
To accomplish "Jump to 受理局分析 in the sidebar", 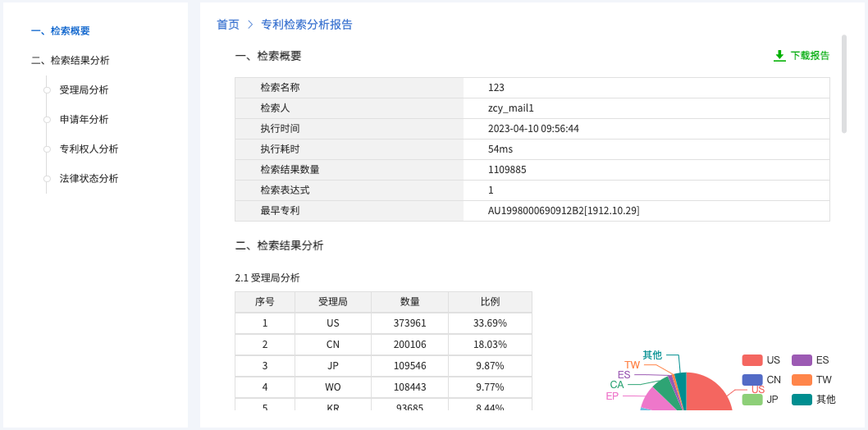I will click(x=84, y=90).
